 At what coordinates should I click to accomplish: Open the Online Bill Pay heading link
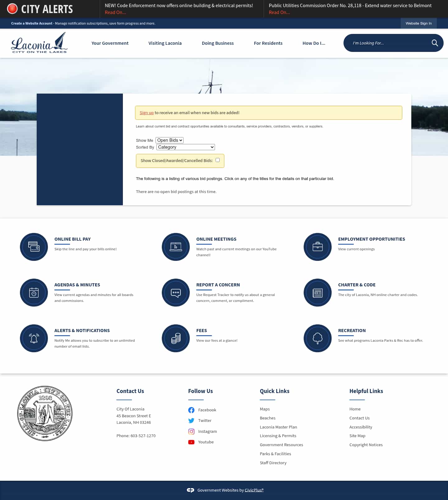72,239
